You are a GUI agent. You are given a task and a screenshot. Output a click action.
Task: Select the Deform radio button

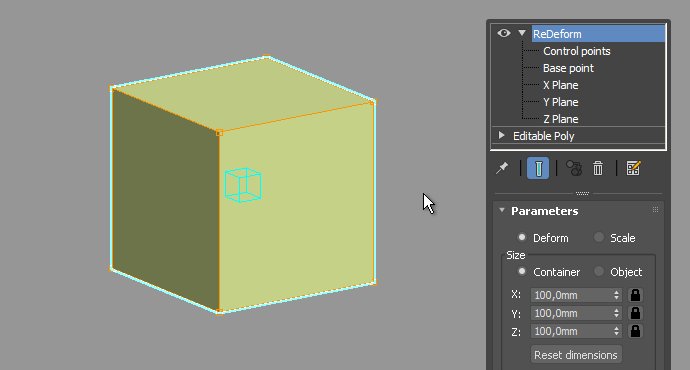521,238
